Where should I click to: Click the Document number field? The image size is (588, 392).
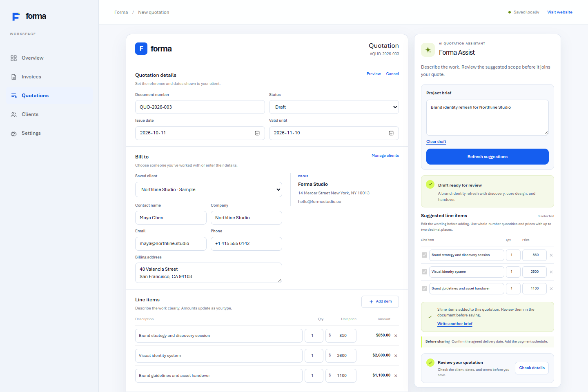pos(200,107)
